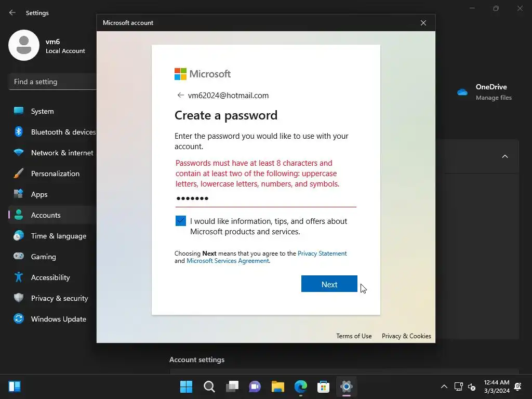Click the Microsoft logo in dialog
The width and height of the screenshot is (532, 399).
pyautogui.click(x=203, y=74)
